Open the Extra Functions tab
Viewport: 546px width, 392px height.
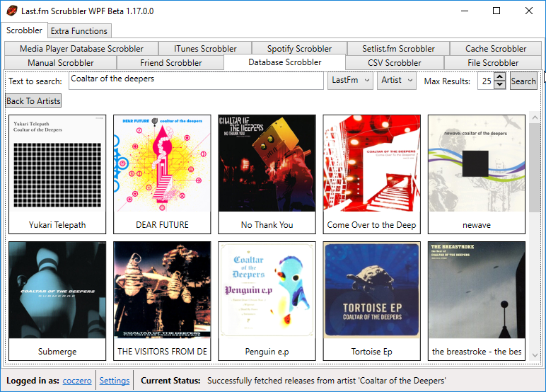(x=79, y=31)
